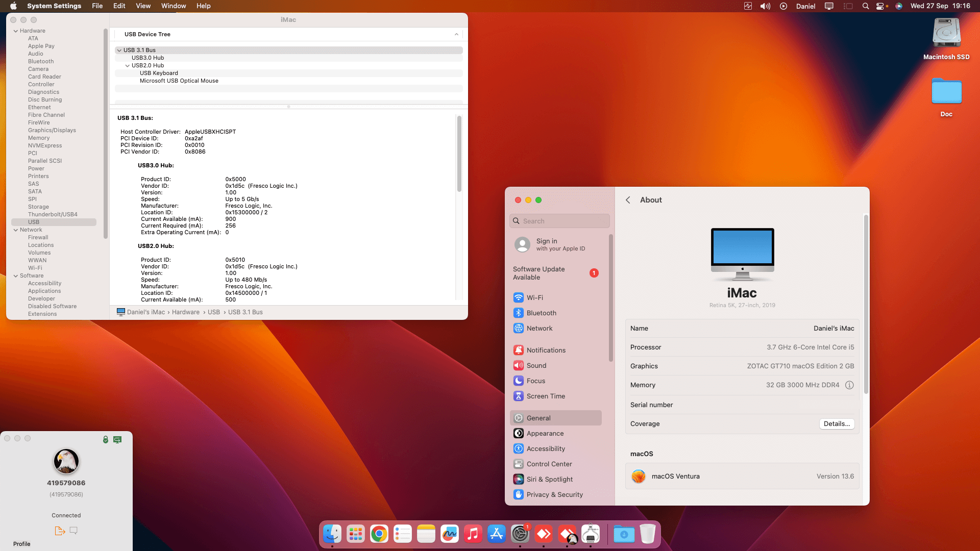Click the Details... coverage button

pyautogui.click(x=837, y=423)
